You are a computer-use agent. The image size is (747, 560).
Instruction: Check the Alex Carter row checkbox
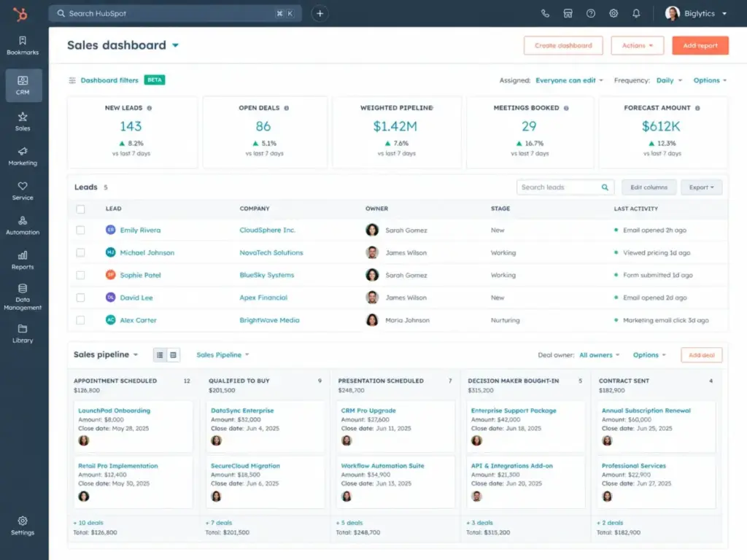(x=80, y=320)
